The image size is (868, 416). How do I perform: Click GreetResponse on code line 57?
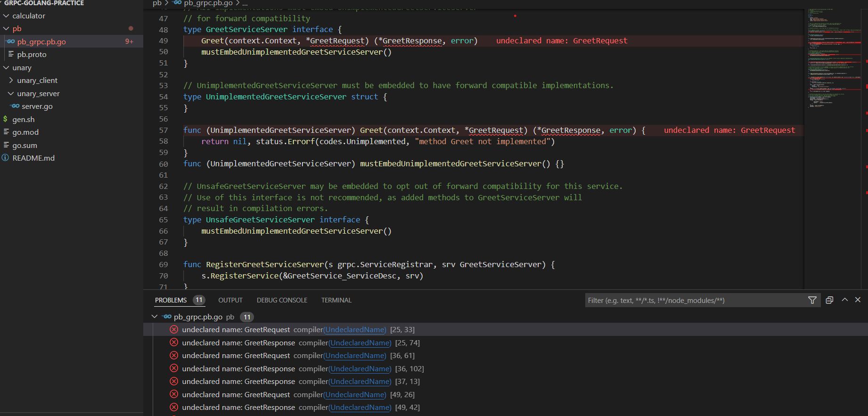571,131
